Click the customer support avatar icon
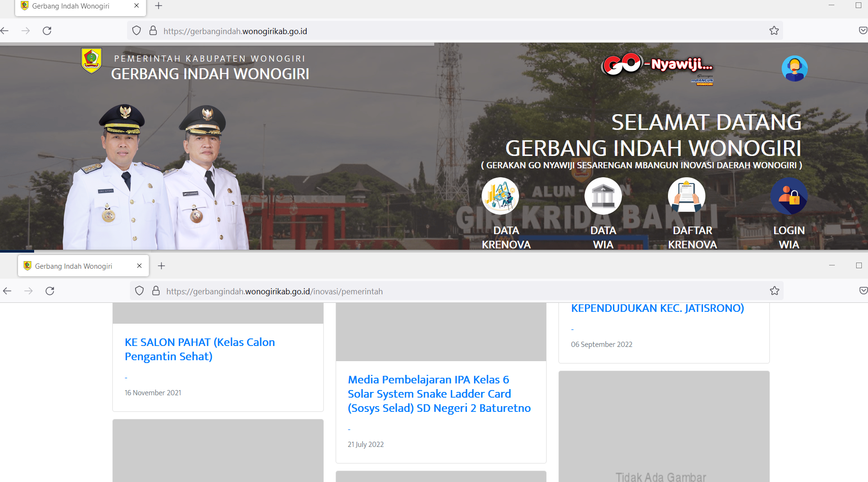The width and height of the screenshot is (868, 482). tap(795, 69)
